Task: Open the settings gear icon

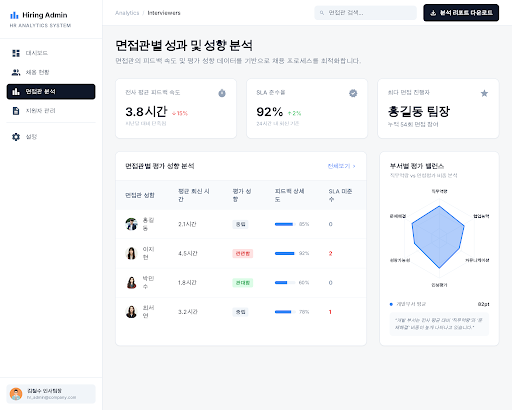Action: (x=16, y=137)
